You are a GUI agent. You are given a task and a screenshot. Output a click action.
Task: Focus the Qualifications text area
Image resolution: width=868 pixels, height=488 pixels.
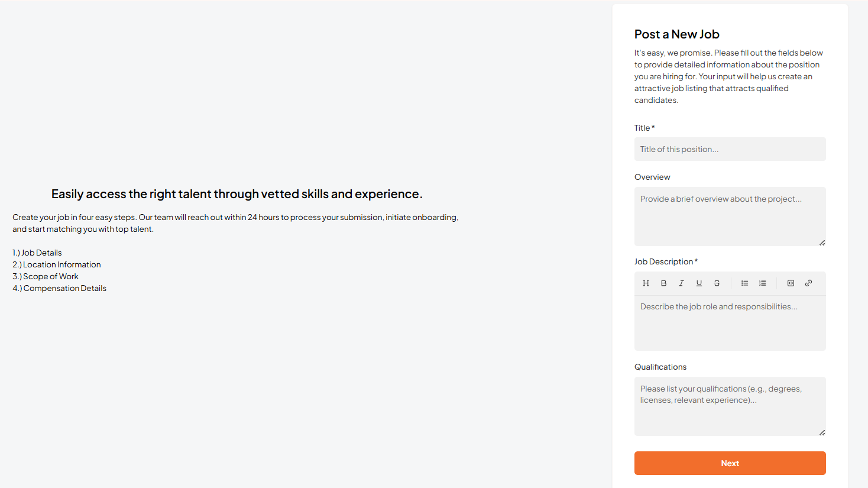pos(730,406)
